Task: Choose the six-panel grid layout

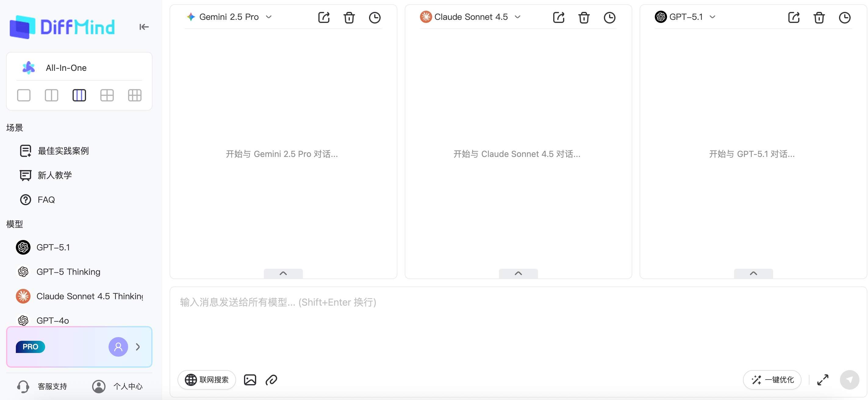Action: pos(135,95)
